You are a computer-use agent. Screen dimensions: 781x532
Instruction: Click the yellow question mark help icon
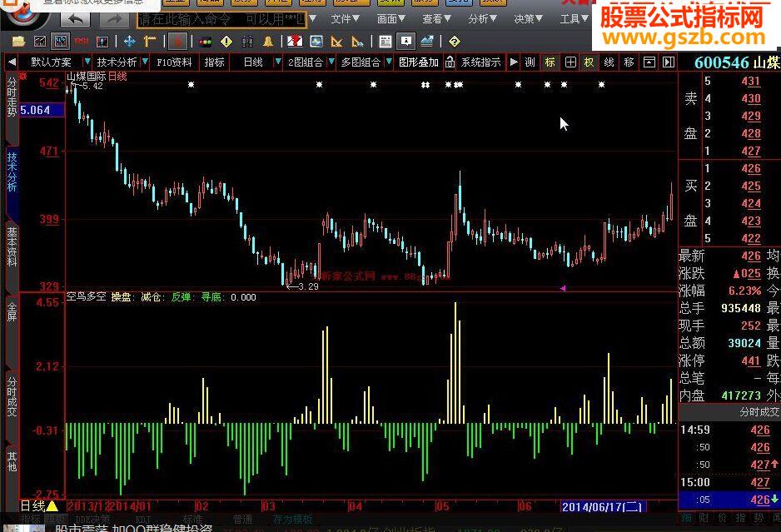454,41
